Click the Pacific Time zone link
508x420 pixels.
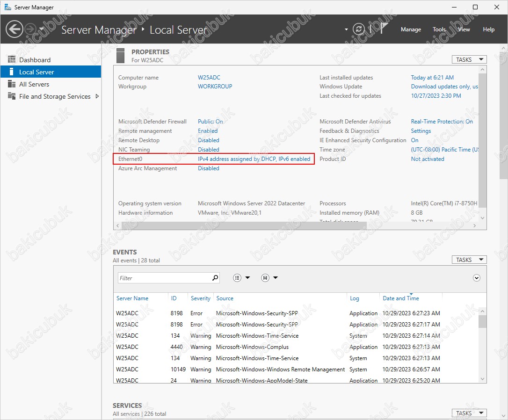pyautogui.click(x=444, y=150)
